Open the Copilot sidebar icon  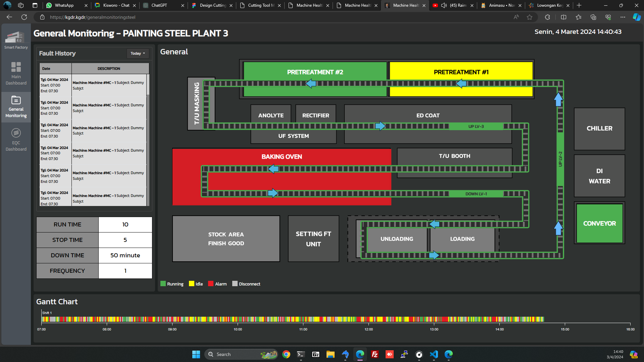point(636,17)
